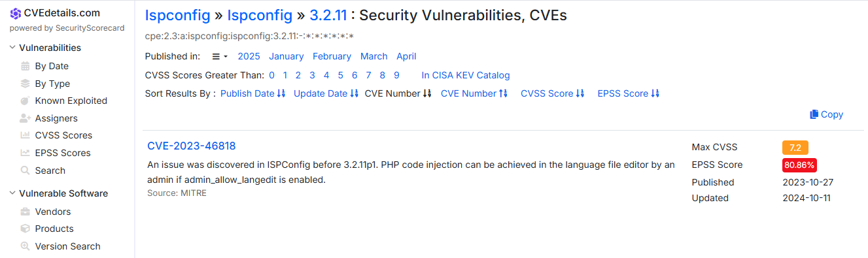
Task: Click the orange 7.2 CVSS score badge
Action: [x=795, y=148]
